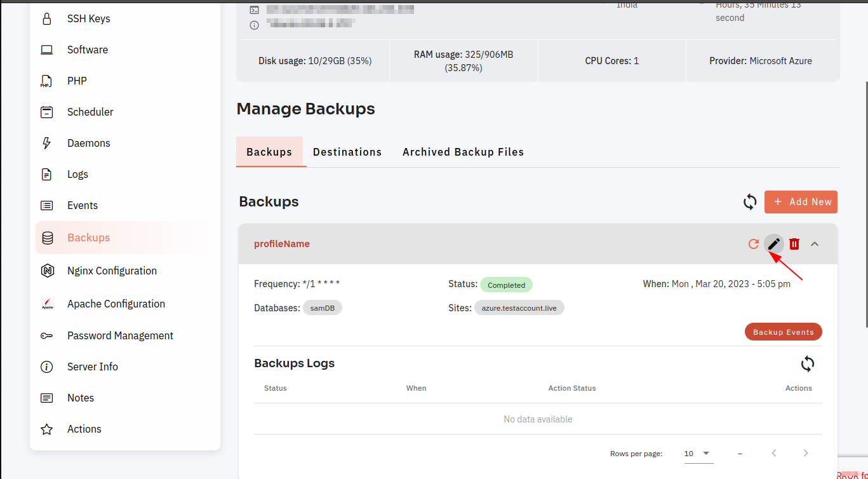Viewport: 868px width, 479px height.
Task: Edit profileName backup with pencil icon
Action: tap(773, 244)
